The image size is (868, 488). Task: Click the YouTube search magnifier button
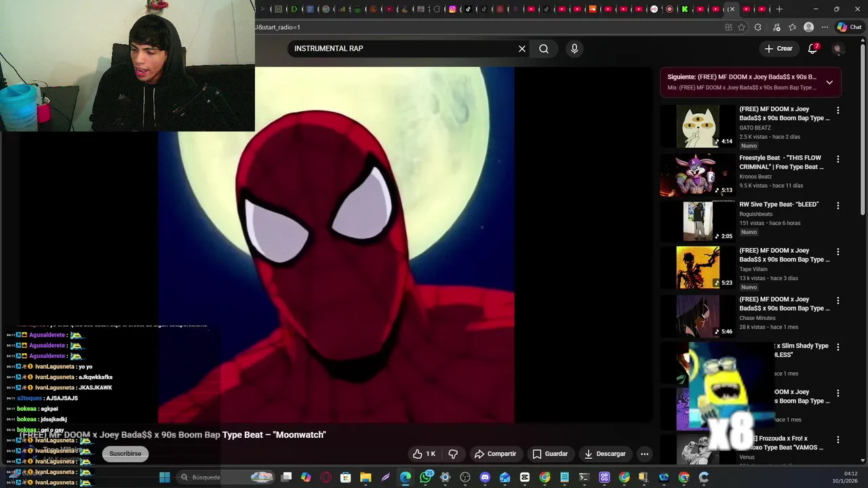(x=544, y=49)
